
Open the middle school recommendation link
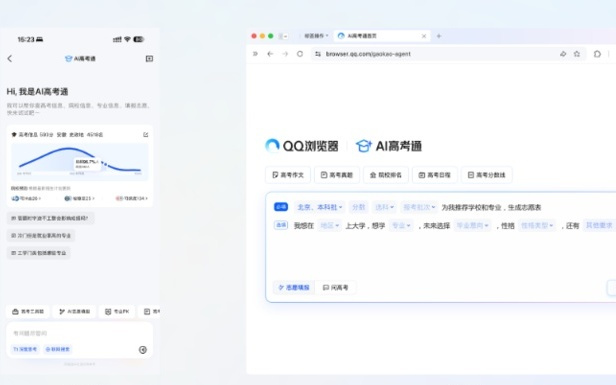(x=79, y=198)
